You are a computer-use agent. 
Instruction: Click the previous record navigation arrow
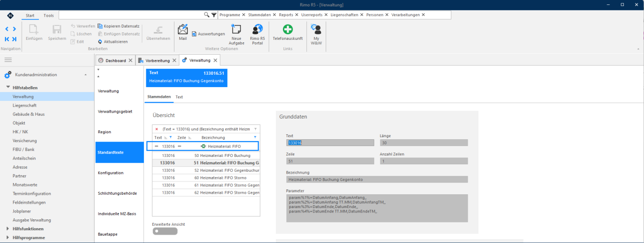[7, 29]
